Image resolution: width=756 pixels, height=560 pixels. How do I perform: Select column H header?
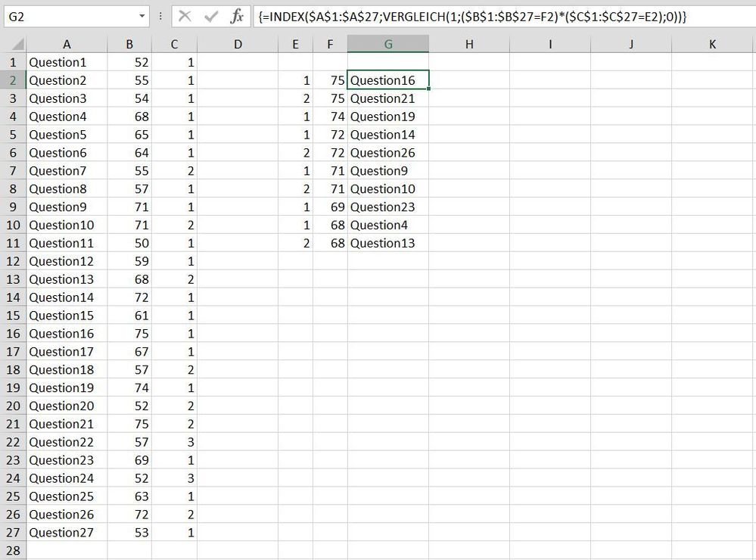pyautogui.click(x=469, y=45)
